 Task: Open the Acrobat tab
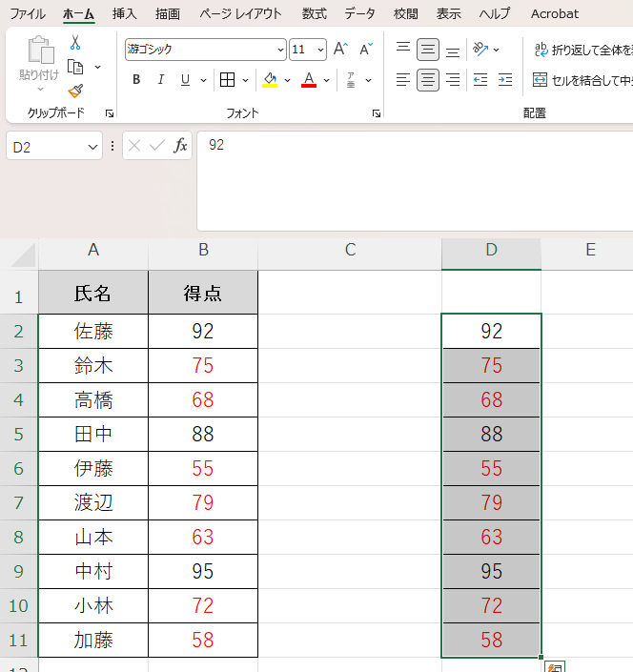(555, 13)
